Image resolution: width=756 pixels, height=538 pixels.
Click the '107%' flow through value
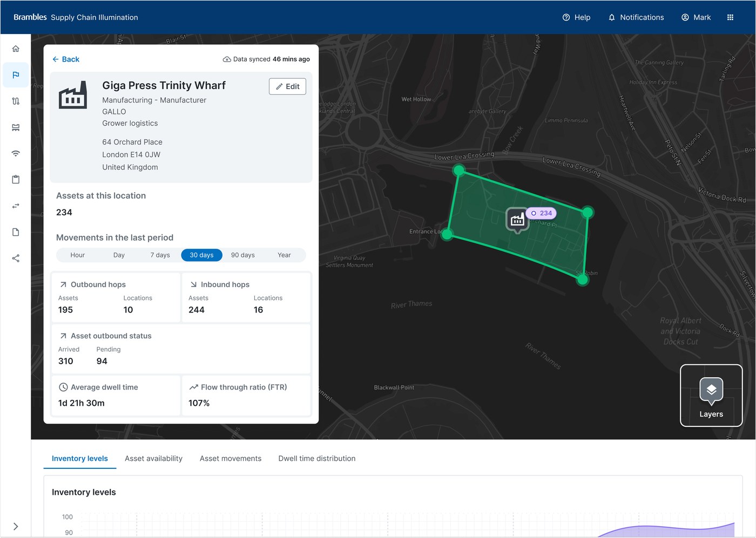(199, 403)
